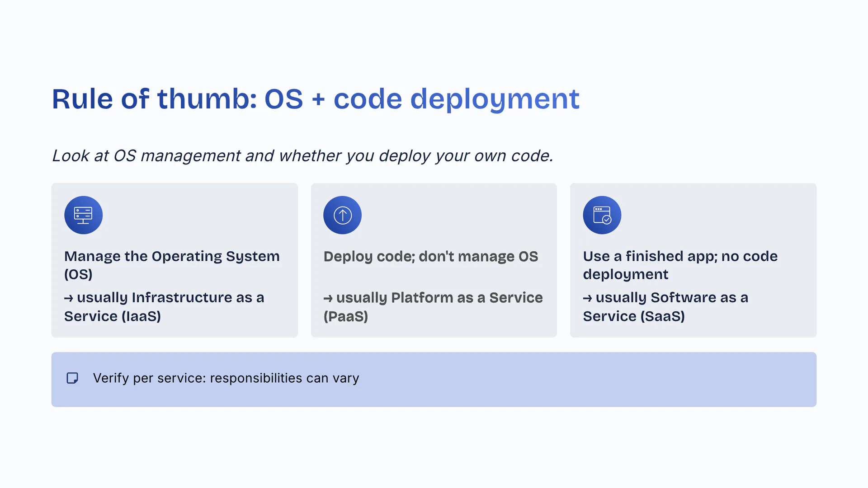
Task: Click 'usually Platform as a Service' line
Action: [439, 298]
